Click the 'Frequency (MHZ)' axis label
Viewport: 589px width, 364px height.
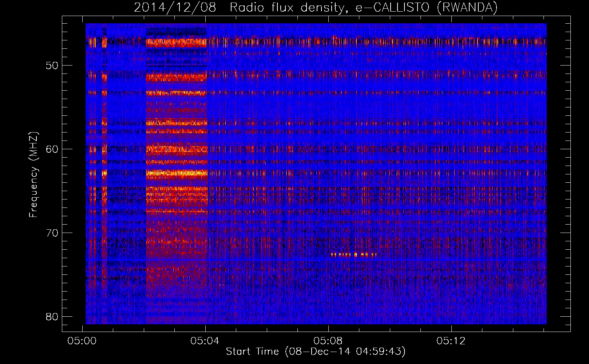[33, 175]
